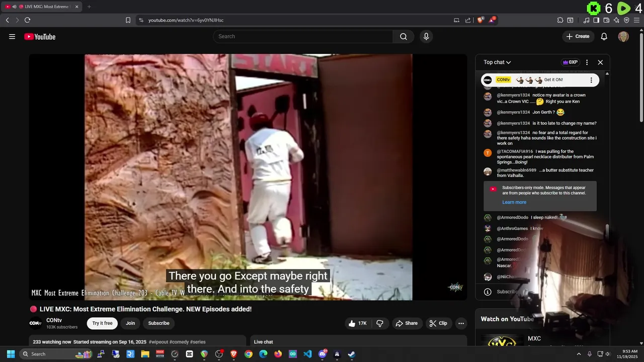Select @matthewabln6989 chat message
Image resolution: width=644 pixels, height=362 pixels.
click(x=541, y=173)
